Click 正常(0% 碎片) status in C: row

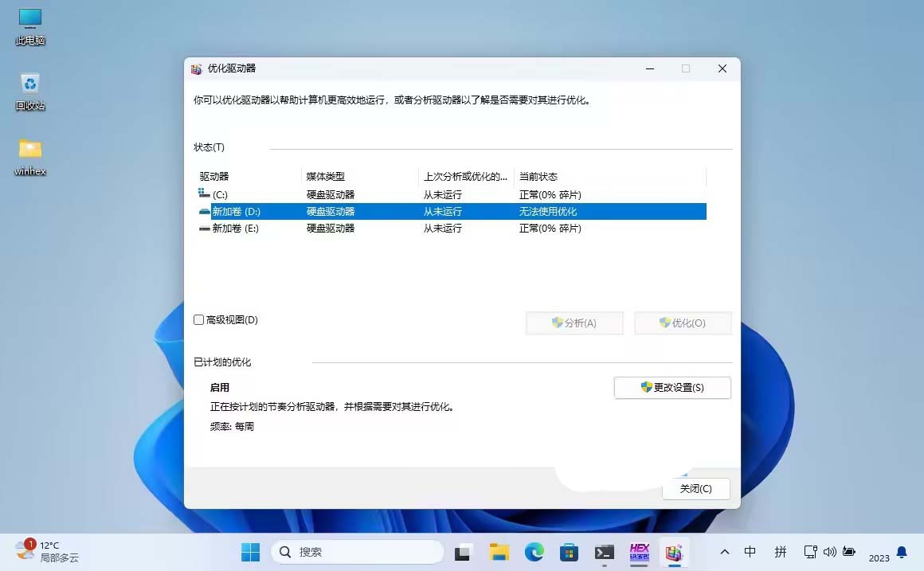tap(550, 194)
